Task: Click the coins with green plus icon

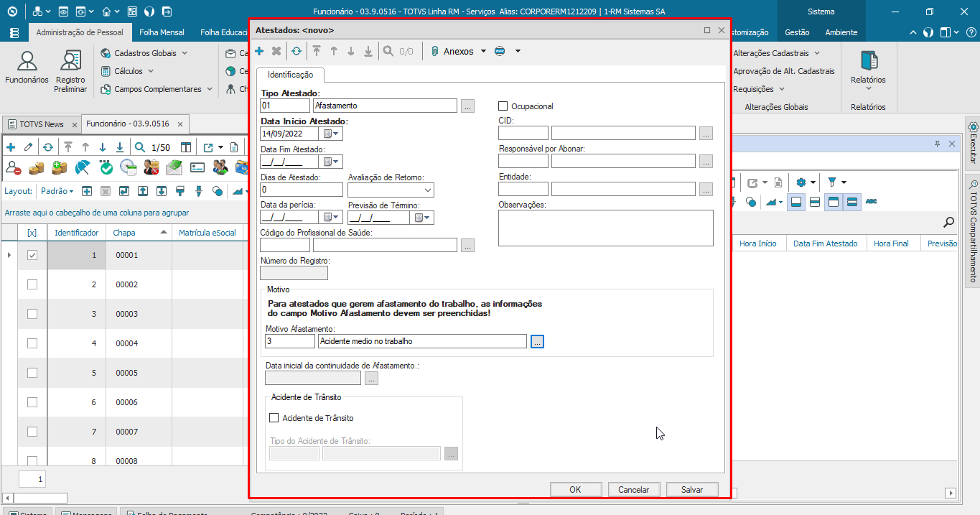Action: (60, 167)
